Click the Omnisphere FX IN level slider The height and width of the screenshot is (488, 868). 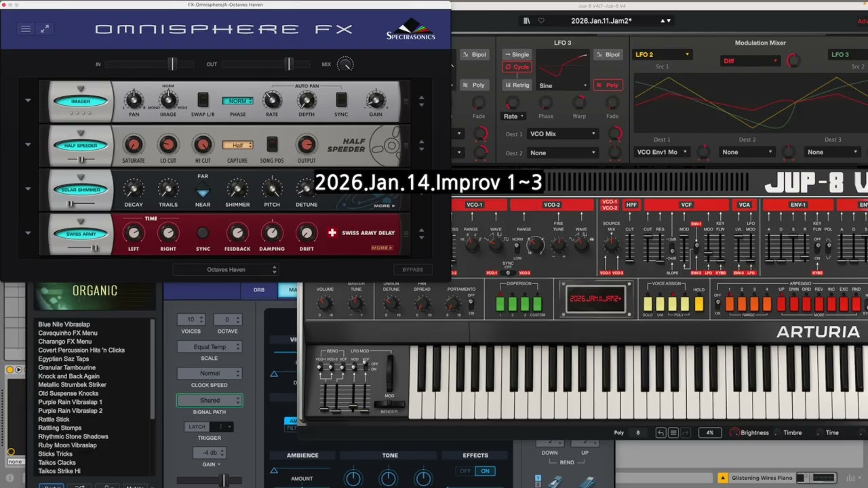click(x=149, y=64)
